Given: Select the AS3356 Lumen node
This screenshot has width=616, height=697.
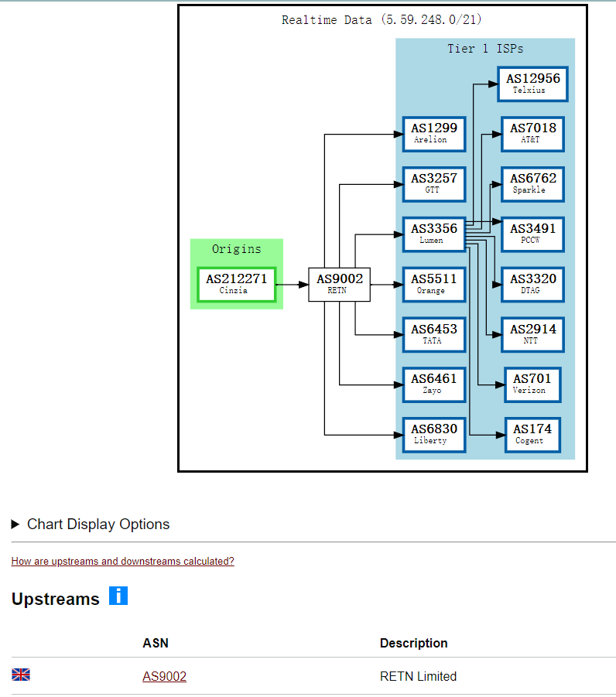Looking at the screenshot, I should point(434,234).
